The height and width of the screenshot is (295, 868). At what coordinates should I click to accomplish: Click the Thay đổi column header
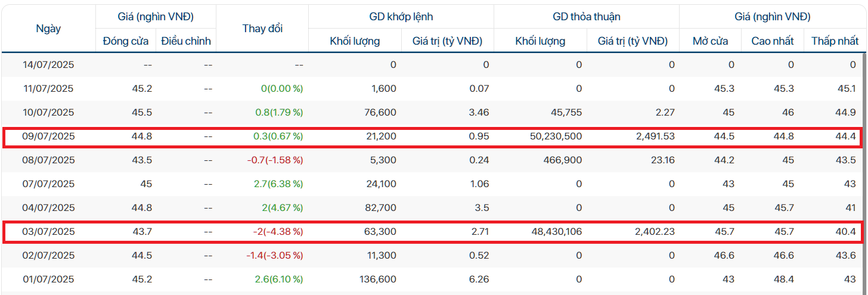click(262, 29)
